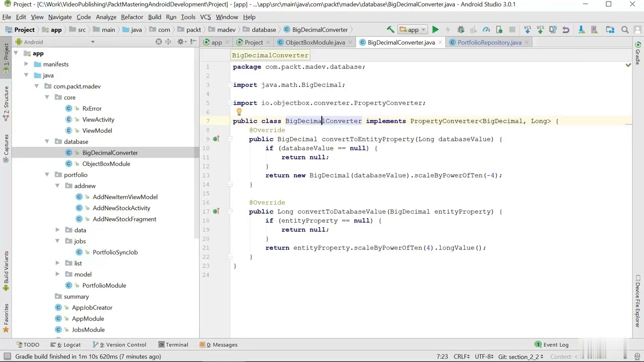Open the run configuration app dropdown
Screen dimensions: 644x362
[x=413, y=30]
